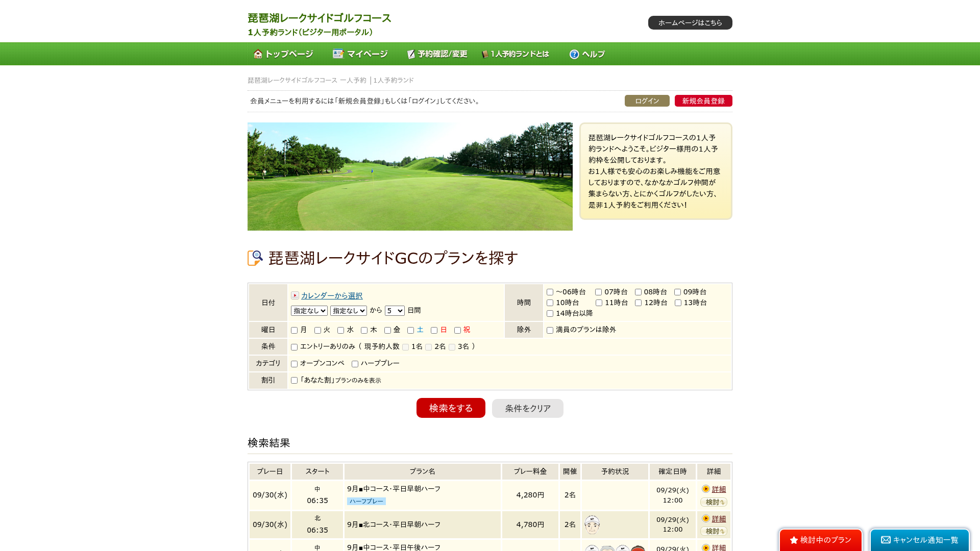980x551 pixels.
Task: Open the キャンセル通知一覧 floating button
Action: pos(920,540)
